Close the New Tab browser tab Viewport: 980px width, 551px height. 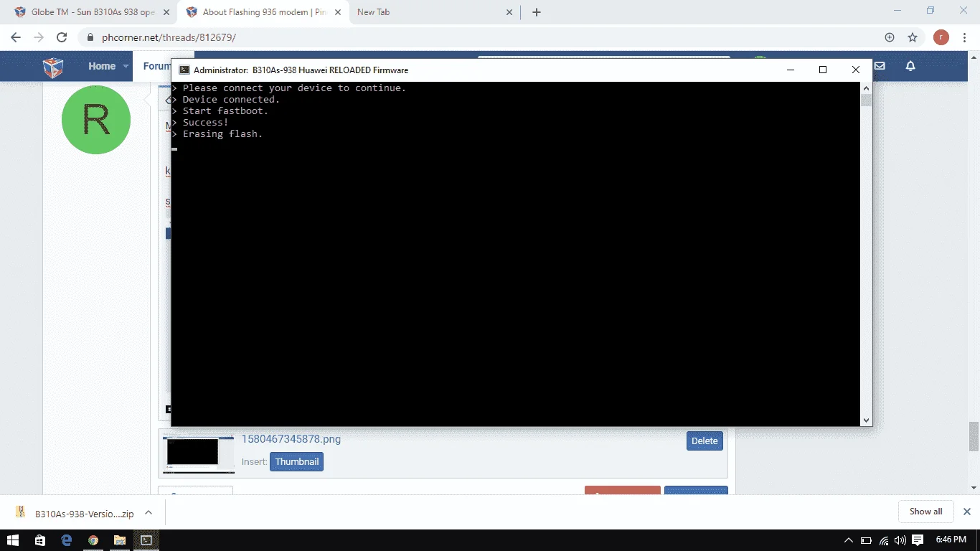509,12
